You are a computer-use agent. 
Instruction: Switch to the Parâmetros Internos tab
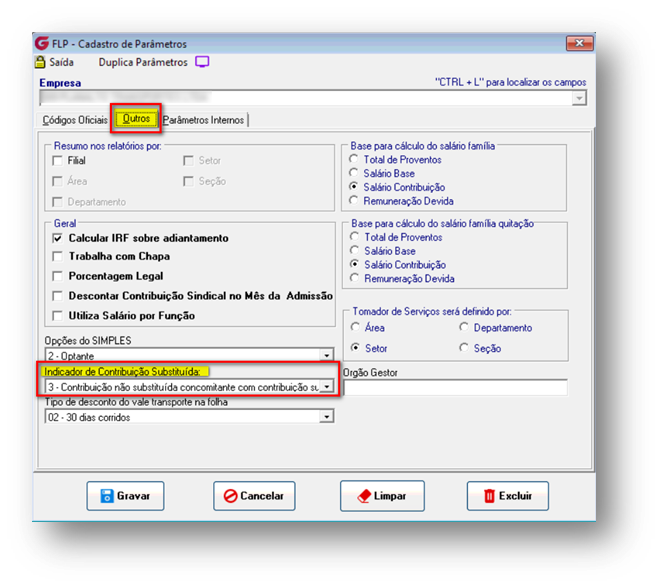coord(204,120)
